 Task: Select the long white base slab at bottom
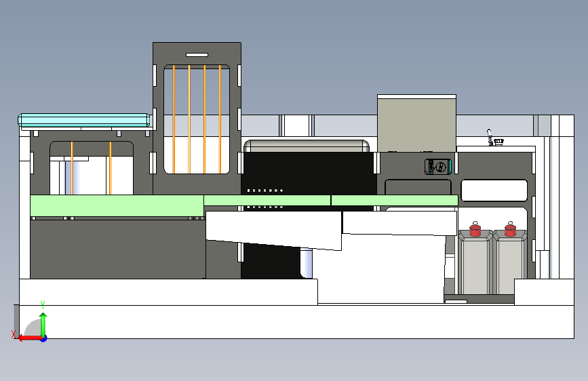[x=296, y=322]
